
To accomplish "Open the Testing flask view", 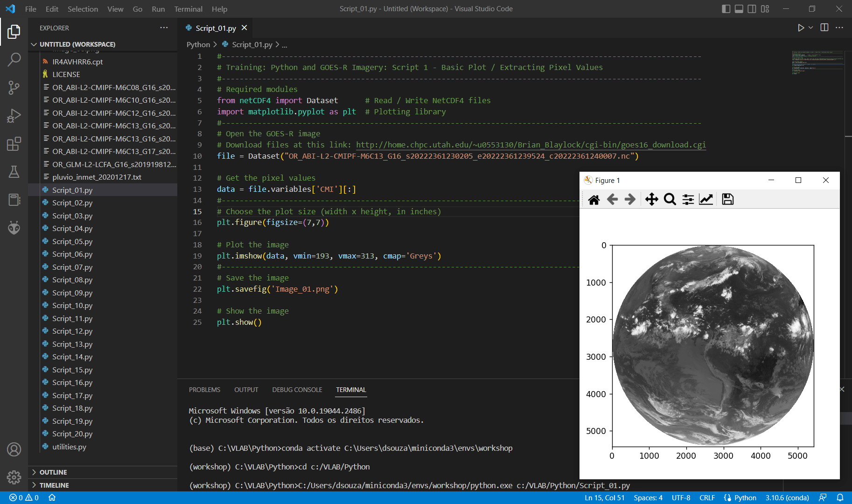I will [14, 172].
